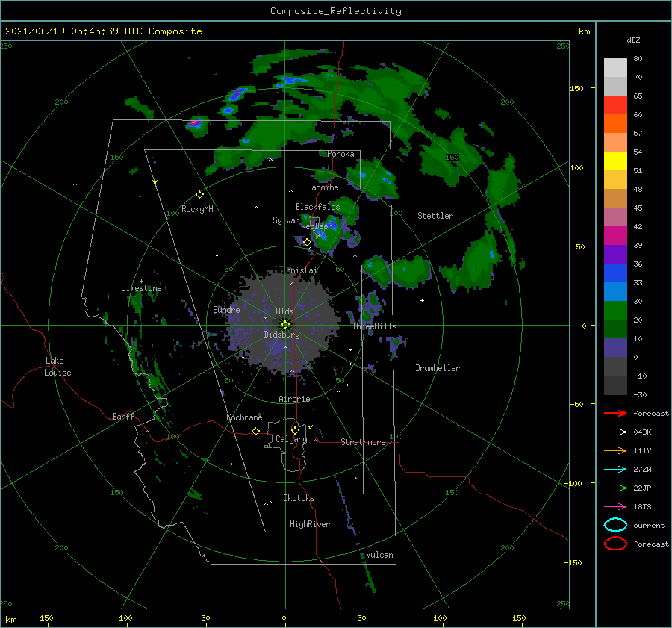Click the purple legend swatch below 39
The height and width of the screenshot is (628, 672).
coord(615,255)
